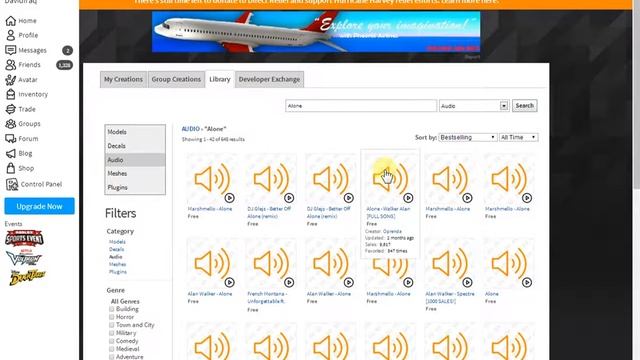Click the Meshes link under Filters Category
This screenshot has height=360, width=640.
(x=118, y=264)
